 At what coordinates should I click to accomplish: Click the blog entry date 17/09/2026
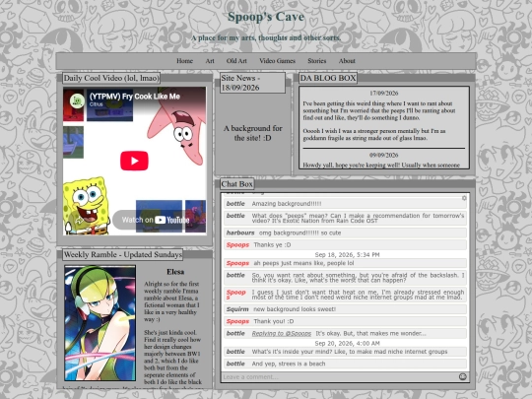tap(384, 94)
